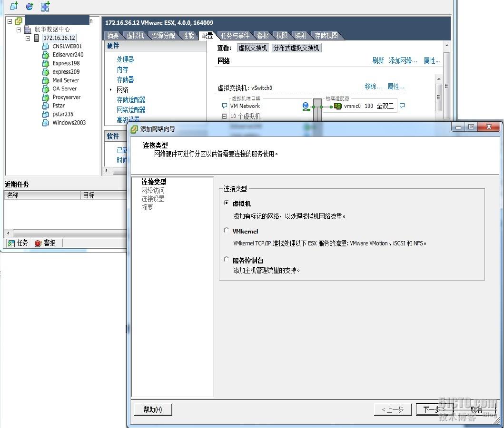Select the 服务控制台 radio button

pos(227,260)
